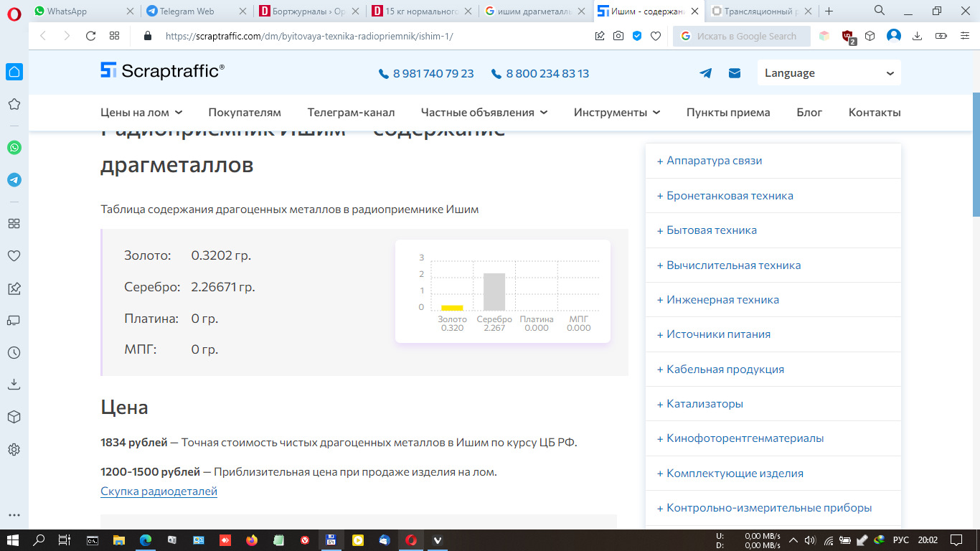Click sidebar three-dot more options
The width and height of the screenshot is (980, 551).
point(14,515)
